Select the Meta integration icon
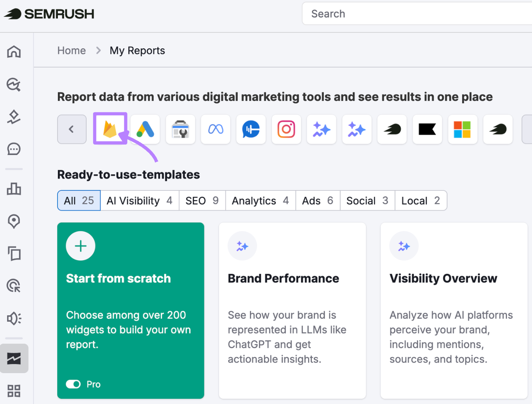532x404 pixels. point(216,129)
